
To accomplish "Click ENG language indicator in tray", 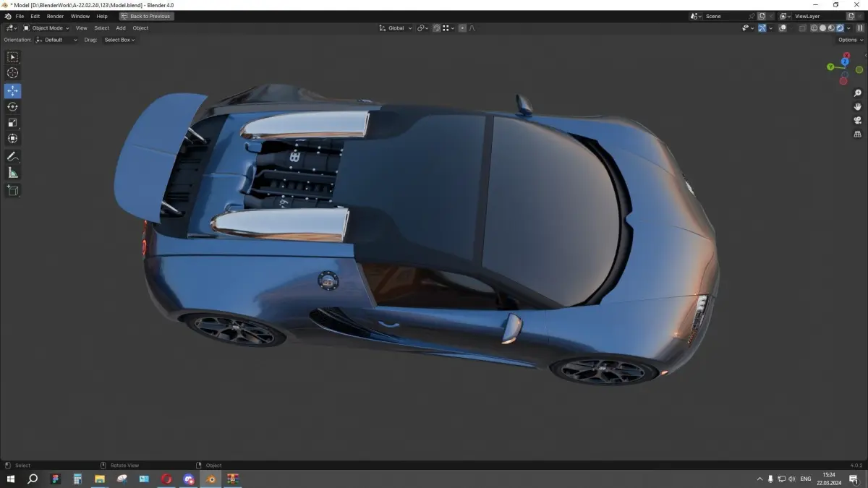I will pyautogui.click(x=805, y=479).
